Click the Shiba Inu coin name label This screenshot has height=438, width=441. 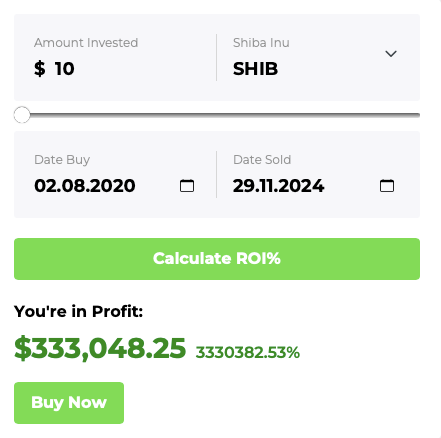[261, 43]
